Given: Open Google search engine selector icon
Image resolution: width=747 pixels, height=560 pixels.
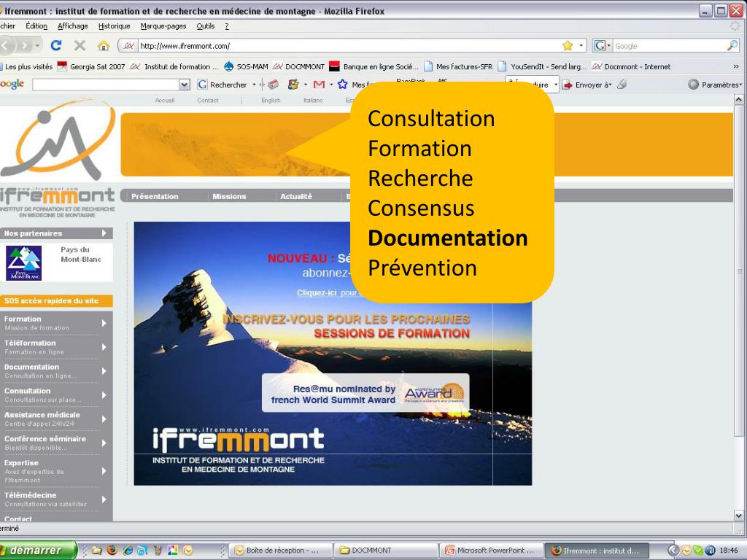Looking at the screenshot, I should [x=602, y=46].
